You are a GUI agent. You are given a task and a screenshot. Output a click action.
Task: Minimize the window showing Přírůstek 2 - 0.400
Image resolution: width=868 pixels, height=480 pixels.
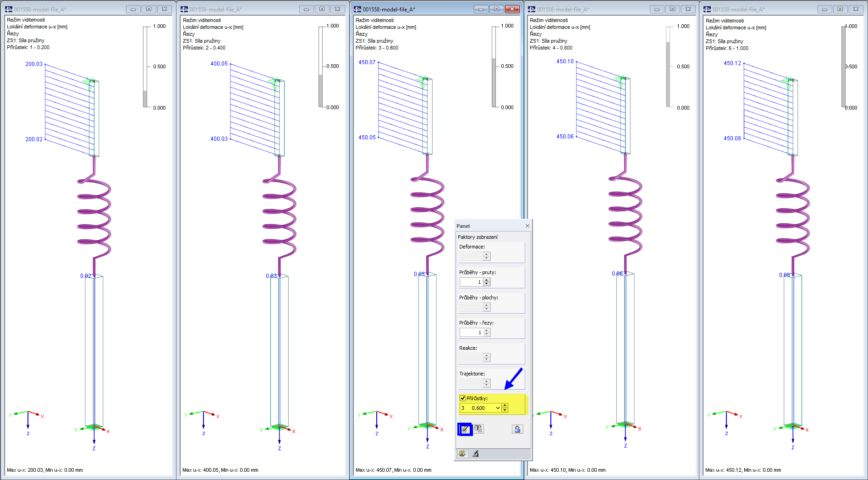point(306,9)
